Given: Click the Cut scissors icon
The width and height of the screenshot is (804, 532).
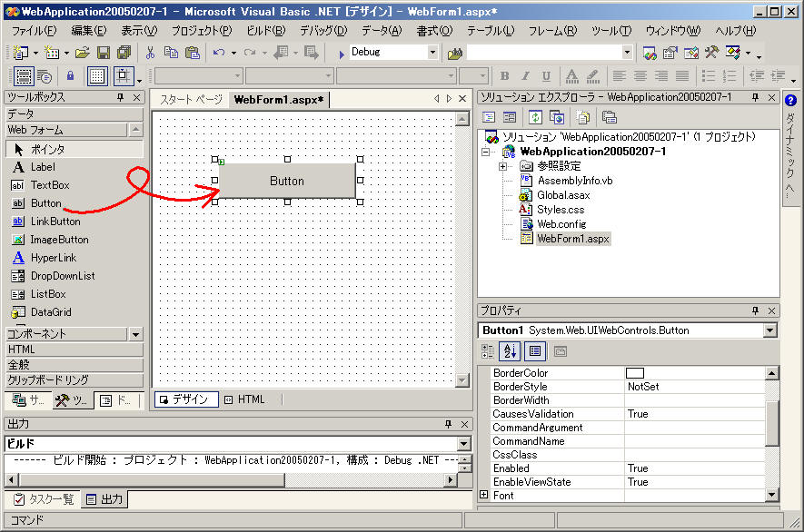Looking at the screenshot, I should point(151,53).
